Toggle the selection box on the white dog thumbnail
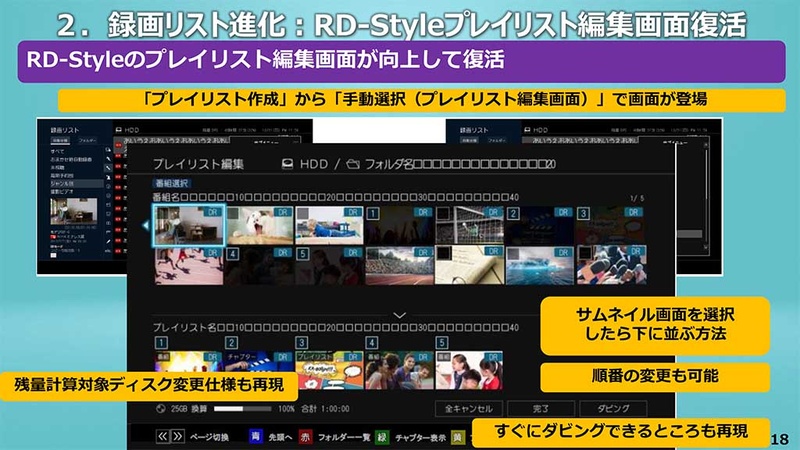Viewport: 800px width, 450px height. click(x=233, y=213)
